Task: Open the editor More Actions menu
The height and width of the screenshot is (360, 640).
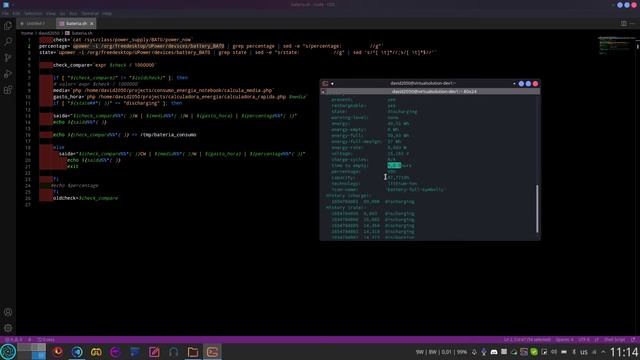Action: click(632, 24)
